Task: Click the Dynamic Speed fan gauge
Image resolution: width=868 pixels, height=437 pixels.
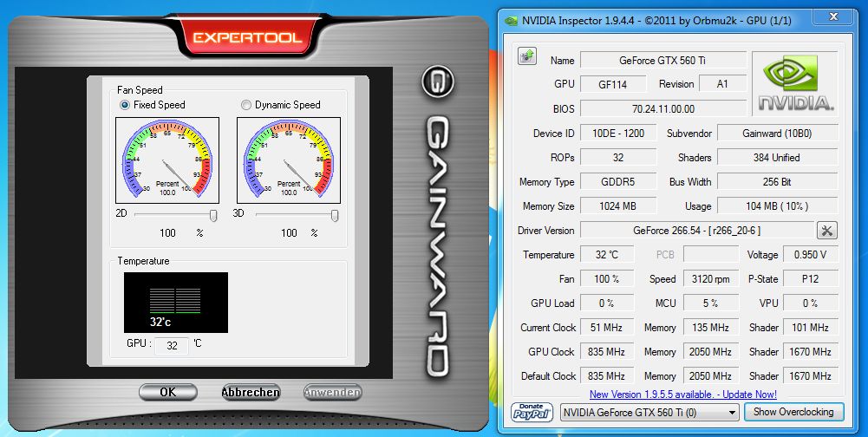Action: pos(289,160)
